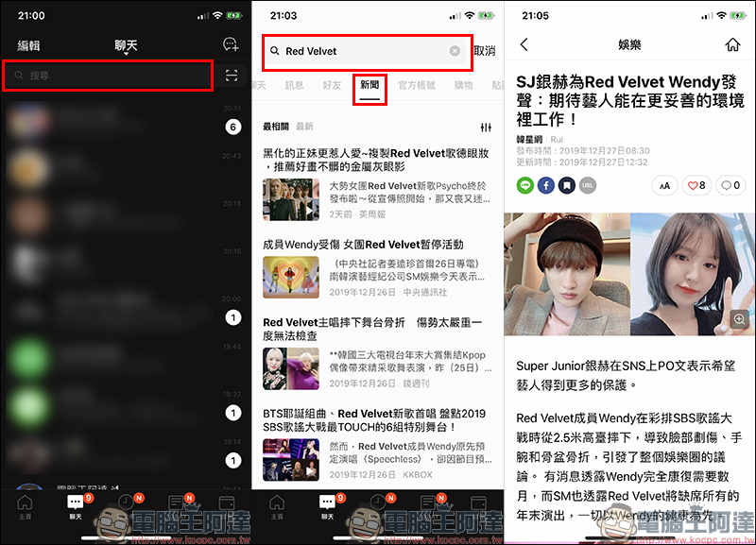
Task: Tap thumbnail of the 鏡週刊 article
Action: [x=291, y=368]
